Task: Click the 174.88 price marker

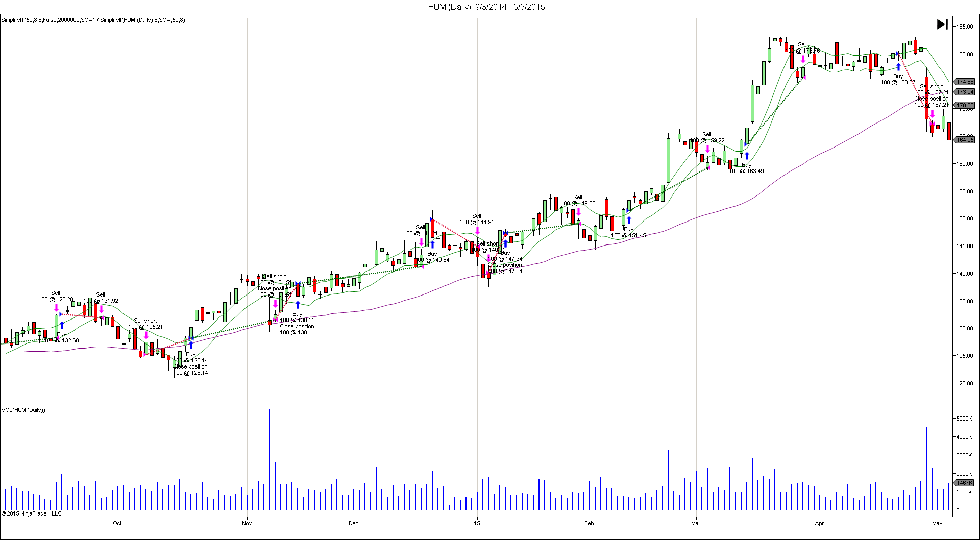Action: tap(964, 82)
